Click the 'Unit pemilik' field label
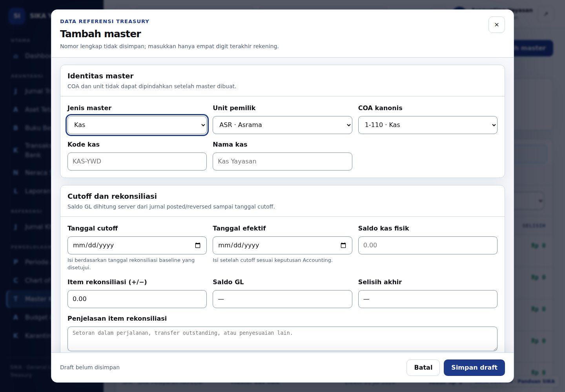The width and height of the screenshot is (565, 392). (234, 108)
